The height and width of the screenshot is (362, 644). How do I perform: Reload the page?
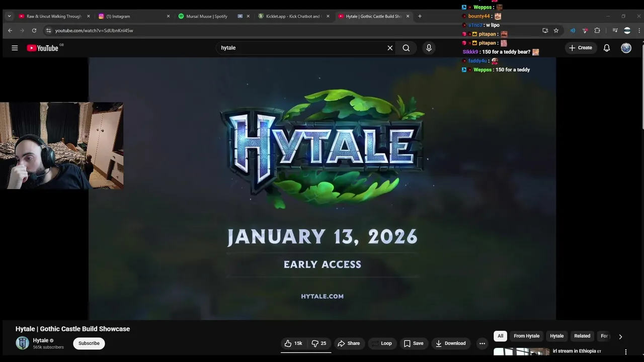(x=34, y=31)
